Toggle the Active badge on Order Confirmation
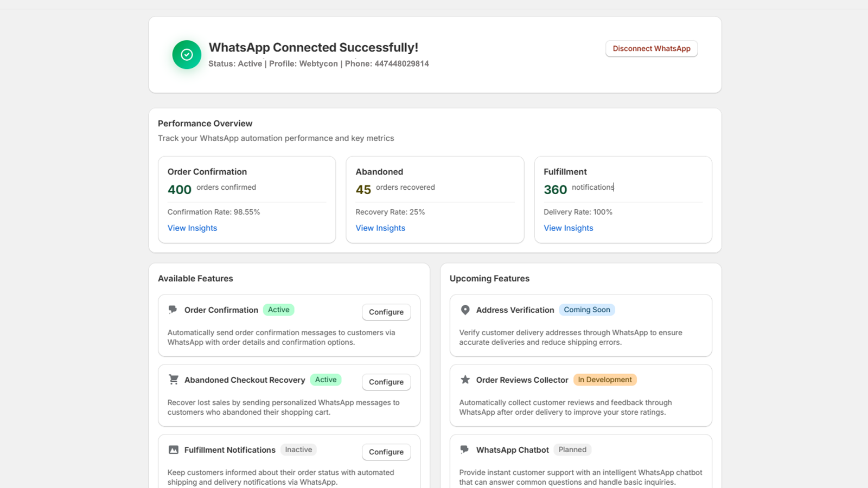 pos(278,309)
